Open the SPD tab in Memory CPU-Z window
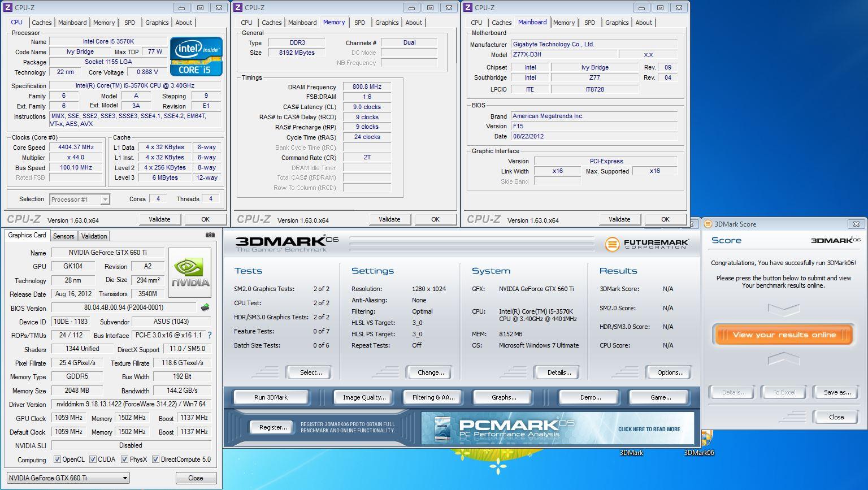Viewport: 868px width, 490px height. coord(360,23)
